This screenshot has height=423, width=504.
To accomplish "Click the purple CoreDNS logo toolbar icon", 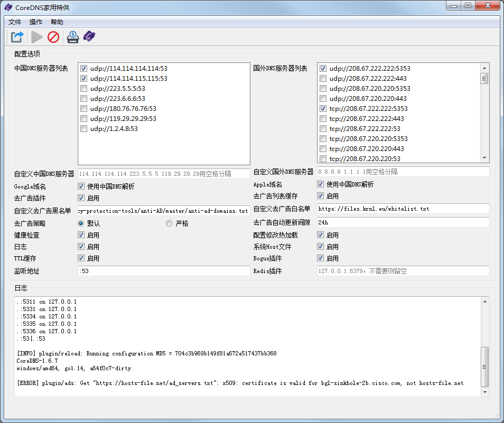I will pos(89,36).
